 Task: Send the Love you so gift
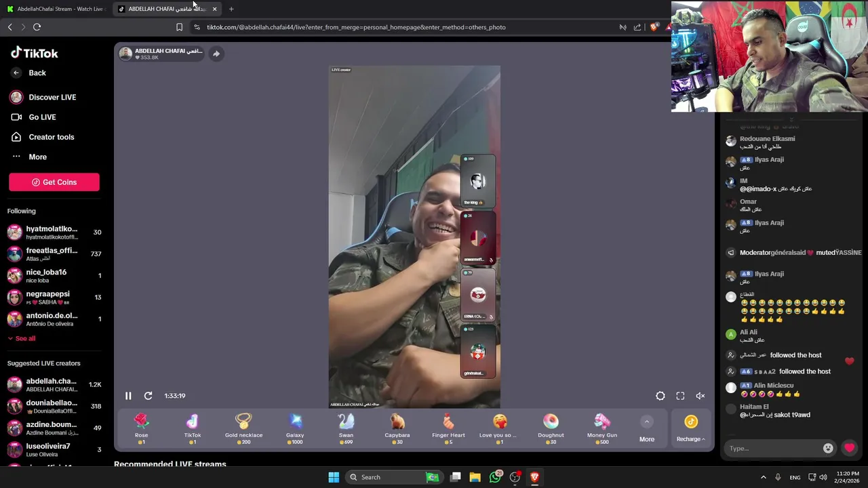click(x=500, y=429)
